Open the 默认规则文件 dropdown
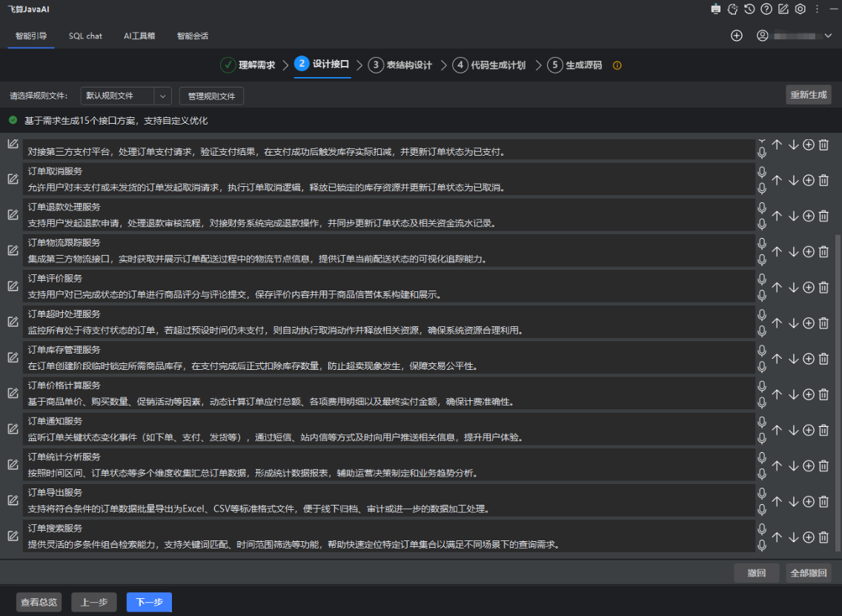The width and height of the screenshot is (842, 616). 125,96
